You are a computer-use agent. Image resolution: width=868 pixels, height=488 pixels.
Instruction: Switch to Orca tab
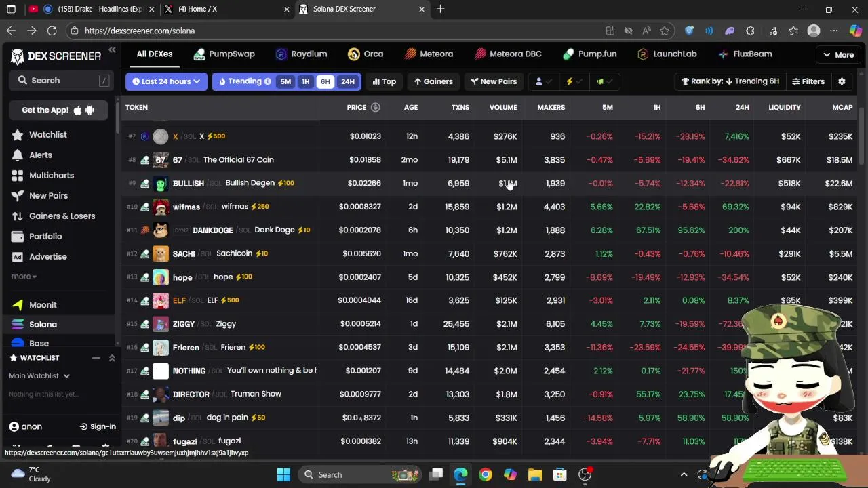pyautogui.click(x=365, y=54)
